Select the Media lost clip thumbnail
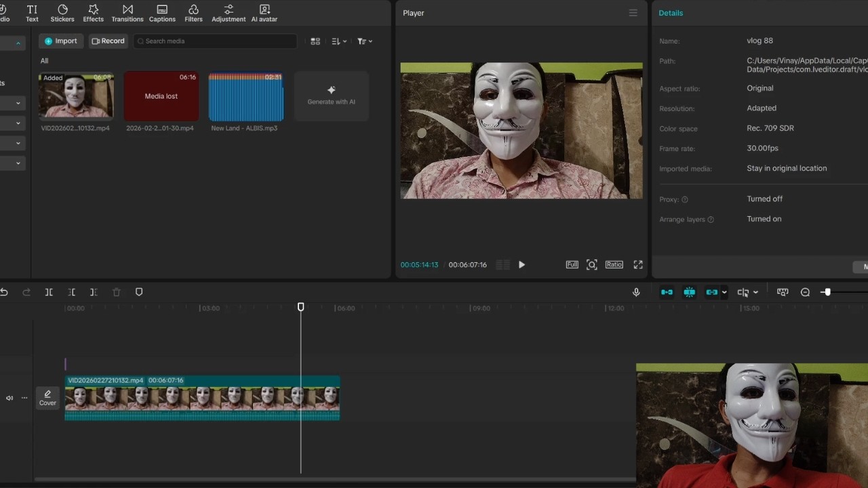The image size is (868, 488). pyautogui.click(x=161, y=96)
